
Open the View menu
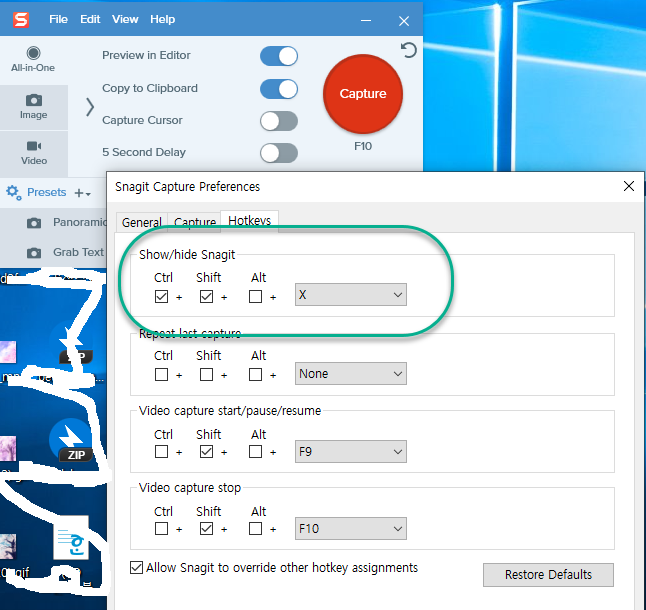tap(125, 19)
